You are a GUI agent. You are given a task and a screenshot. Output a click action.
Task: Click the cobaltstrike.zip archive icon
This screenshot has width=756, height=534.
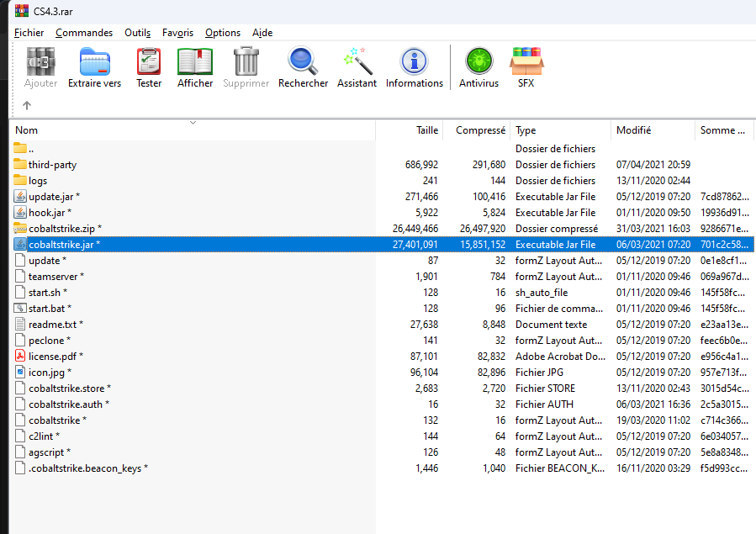click(20, 228)
